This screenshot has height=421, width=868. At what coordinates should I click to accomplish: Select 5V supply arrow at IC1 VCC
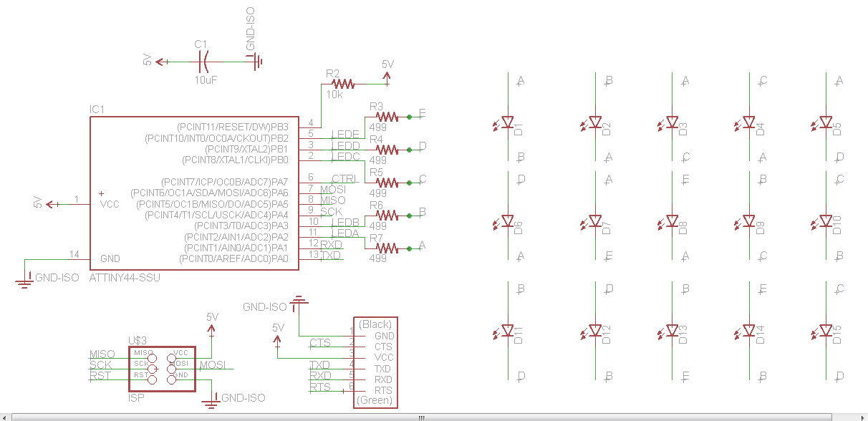53,204
